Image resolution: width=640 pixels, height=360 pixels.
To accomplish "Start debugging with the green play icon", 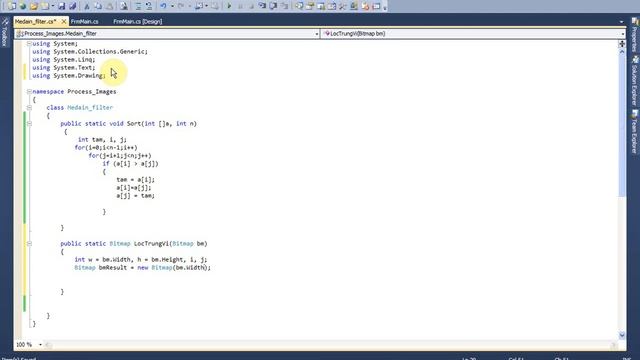I will coord(229,6).
